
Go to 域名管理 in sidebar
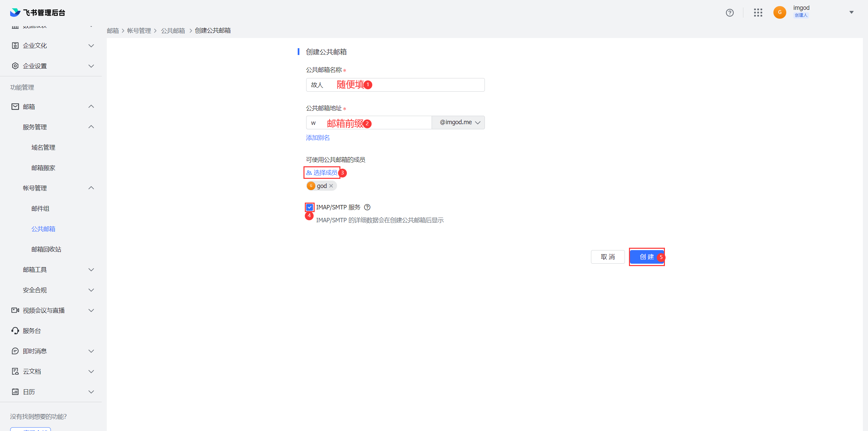43,147
